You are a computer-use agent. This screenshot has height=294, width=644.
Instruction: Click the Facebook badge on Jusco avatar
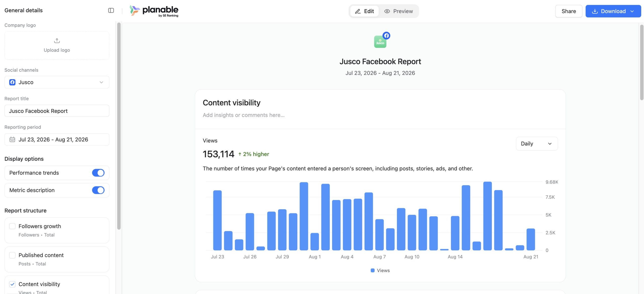(x=386, y=35)
